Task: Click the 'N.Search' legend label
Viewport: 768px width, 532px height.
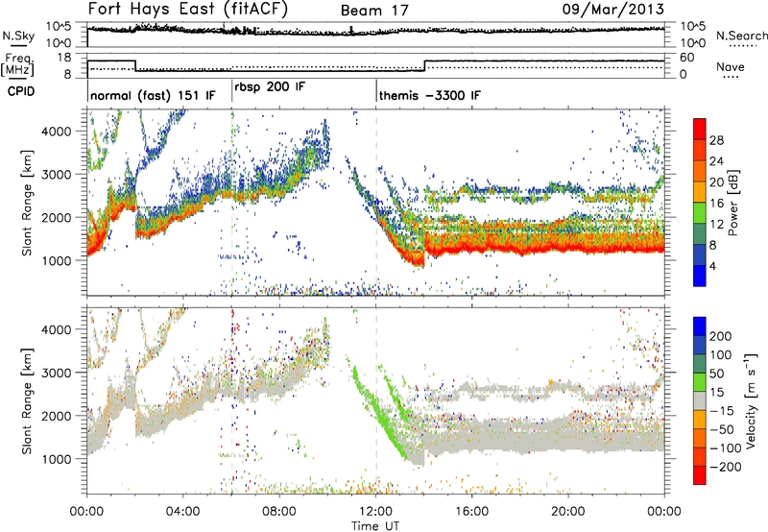Action: click(x=742, y=36)
